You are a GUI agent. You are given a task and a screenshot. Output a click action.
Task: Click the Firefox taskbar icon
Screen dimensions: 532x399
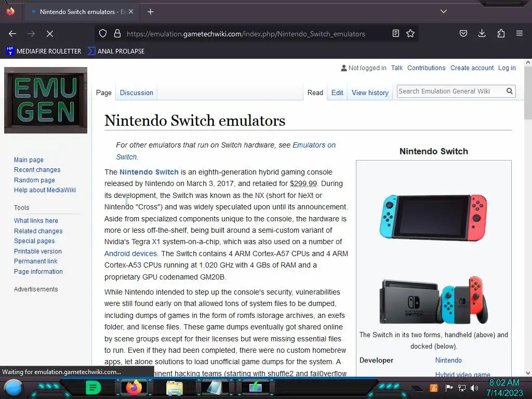click(x=134, y=388)
